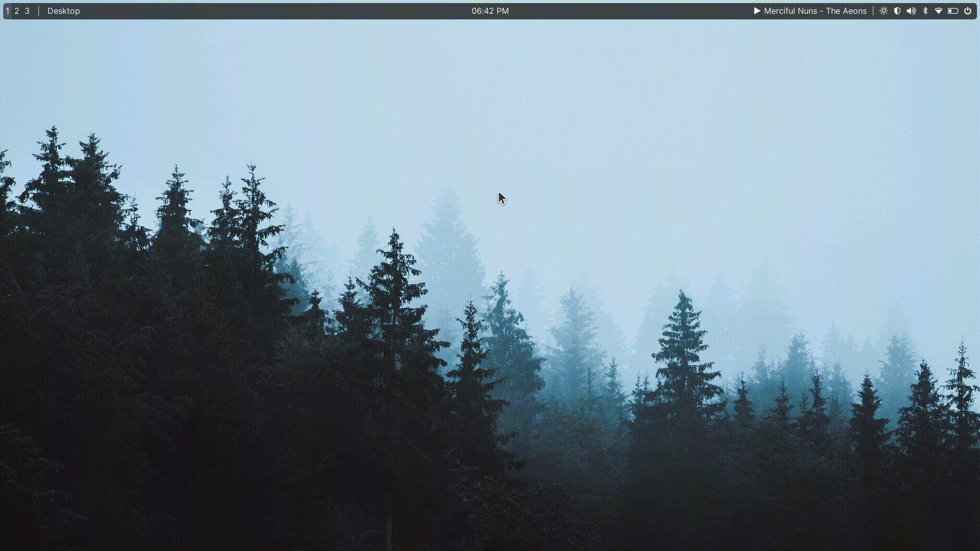
Task: Open the Bluetooth icon
Action: click(925, 11)
